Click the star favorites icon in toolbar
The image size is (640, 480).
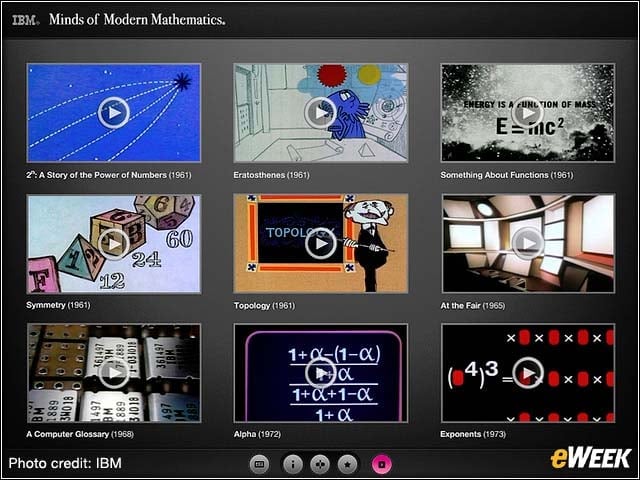point(347,464)
